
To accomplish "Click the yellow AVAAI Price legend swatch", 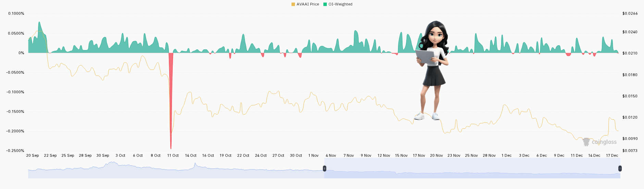I will point(293,4).
